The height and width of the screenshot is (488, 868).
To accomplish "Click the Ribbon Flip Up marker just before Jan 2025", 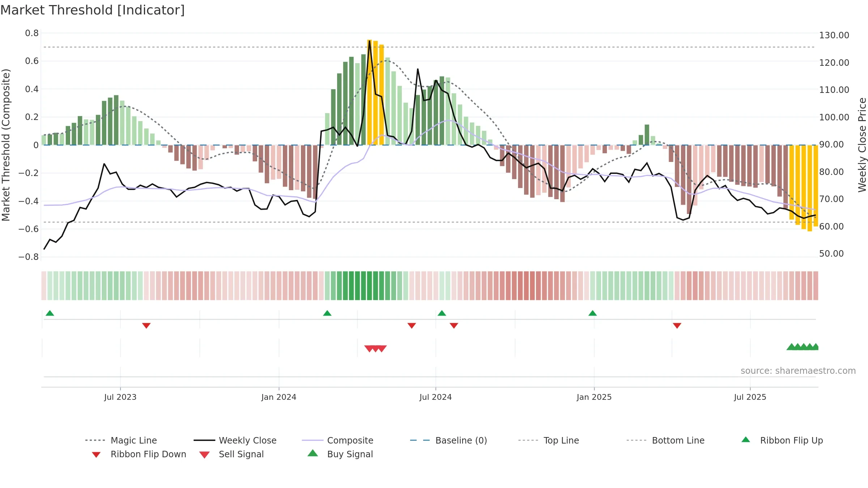I will point(592,313).
